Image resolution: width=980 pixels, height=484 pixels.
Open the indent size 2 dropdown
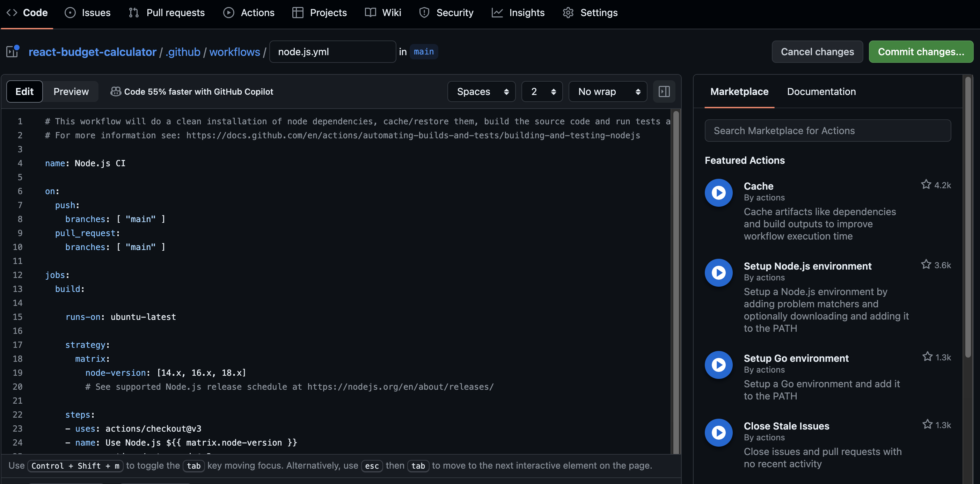pyautogui.click(x=542, y=91)
